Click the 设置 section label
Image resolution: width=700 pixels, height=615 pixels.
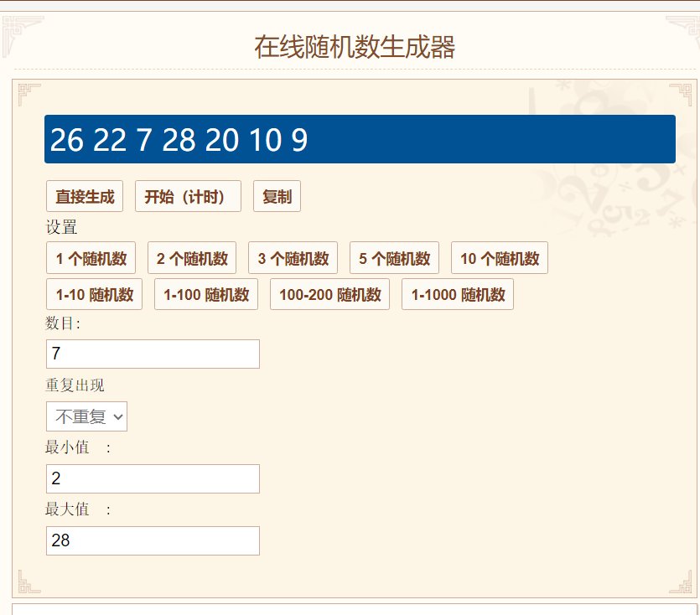(x=61, y=227)
